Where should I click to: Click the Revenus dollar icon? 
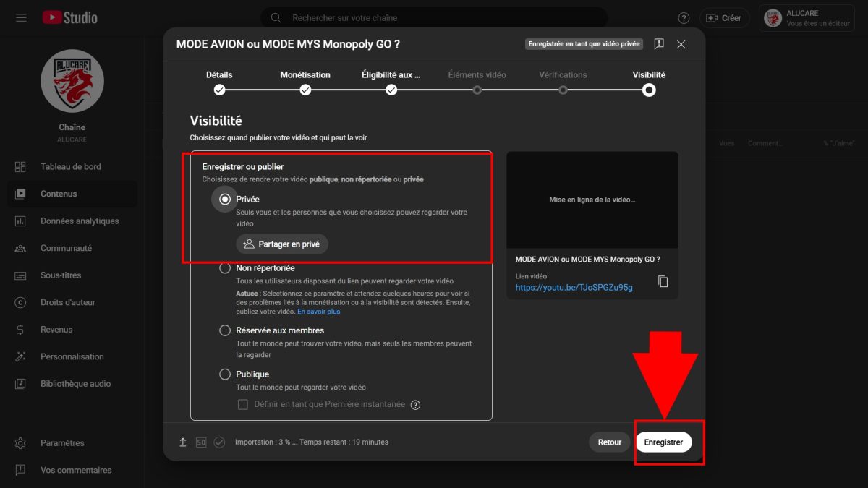[20, 330]
